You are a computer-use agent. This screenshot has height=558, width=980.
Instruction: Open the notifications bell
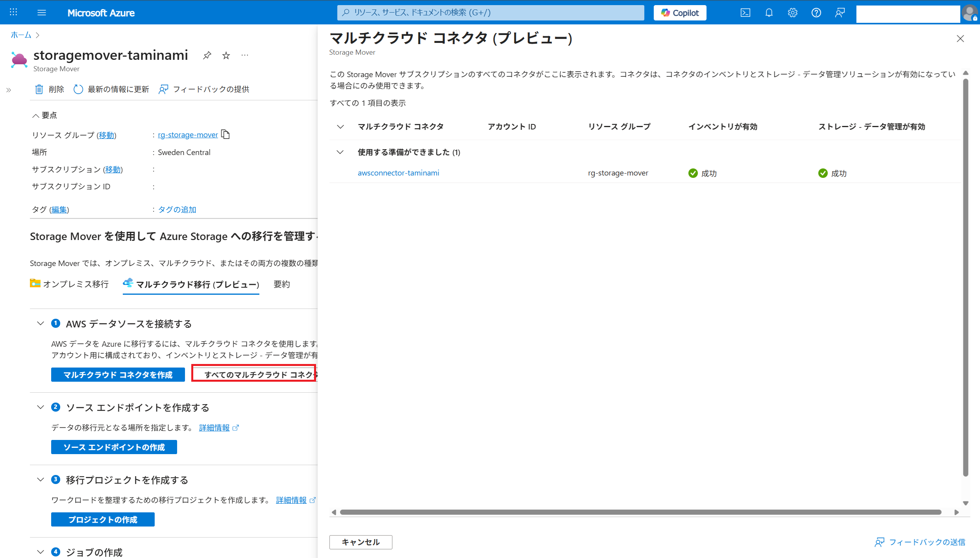click(769, 13)
